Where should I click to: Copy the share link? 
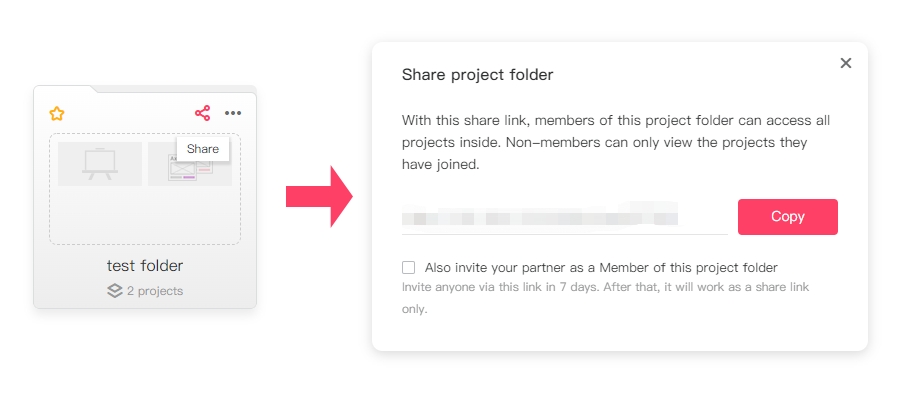coord(788,216)
